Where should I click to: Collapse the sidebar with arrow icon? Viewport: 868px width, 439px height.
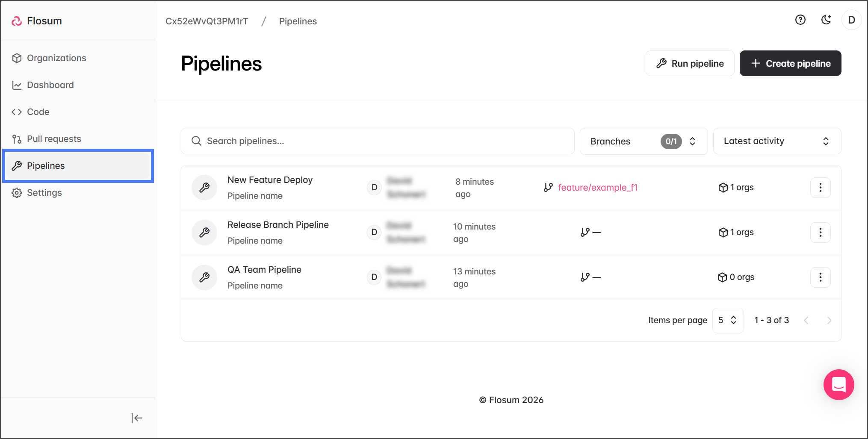pyautogui.click(x=136, y=418)
